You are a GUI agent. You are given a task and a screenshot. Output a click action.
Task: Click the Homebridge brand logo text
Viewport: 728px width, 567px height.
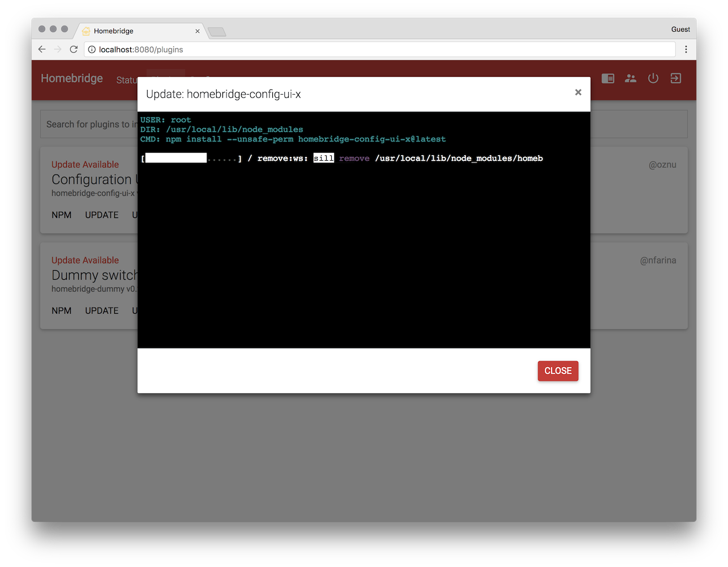tap(72, 78)
